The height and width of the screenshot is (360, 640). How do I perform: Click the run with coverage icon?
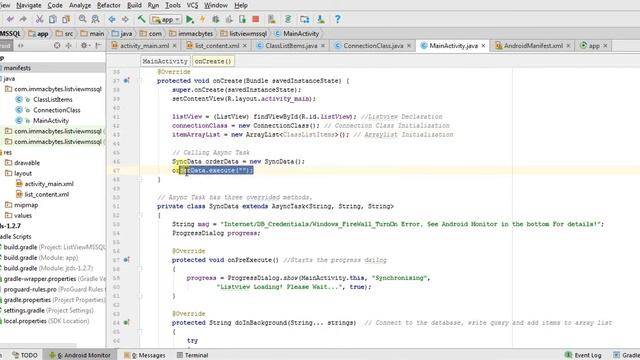[x=229, y=19]
